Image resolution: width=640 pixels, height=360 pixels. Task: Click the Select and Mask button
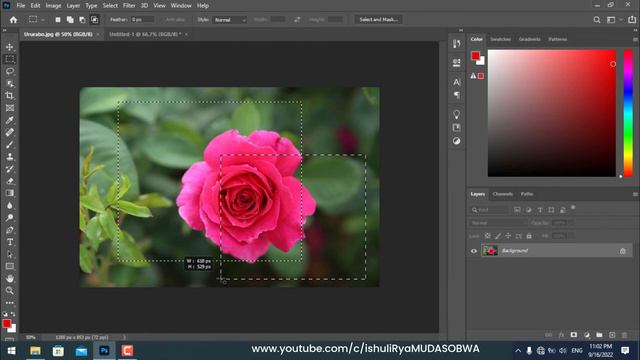click(378, 20)
